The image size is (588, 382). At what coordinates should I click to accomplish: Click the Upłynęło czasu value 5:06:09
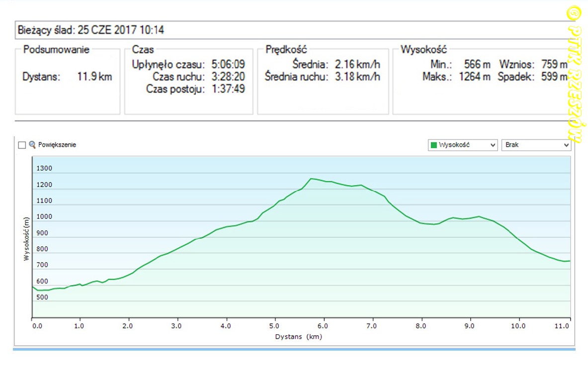[x=228, y=64]
